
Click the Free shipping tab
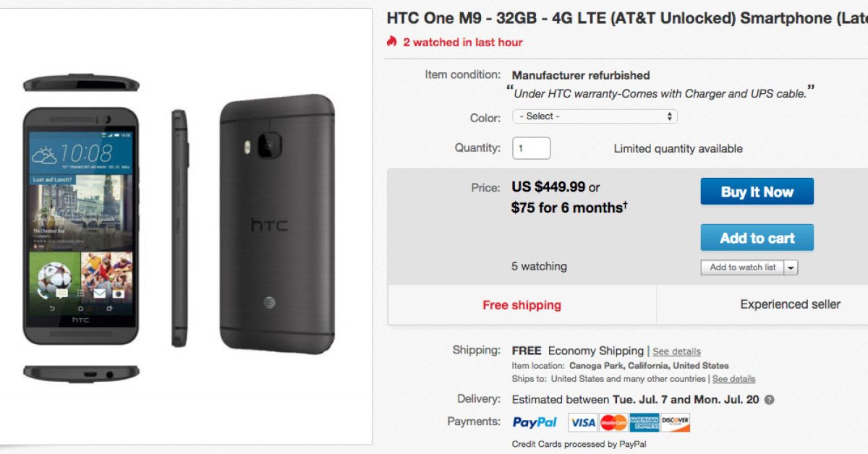522,305
